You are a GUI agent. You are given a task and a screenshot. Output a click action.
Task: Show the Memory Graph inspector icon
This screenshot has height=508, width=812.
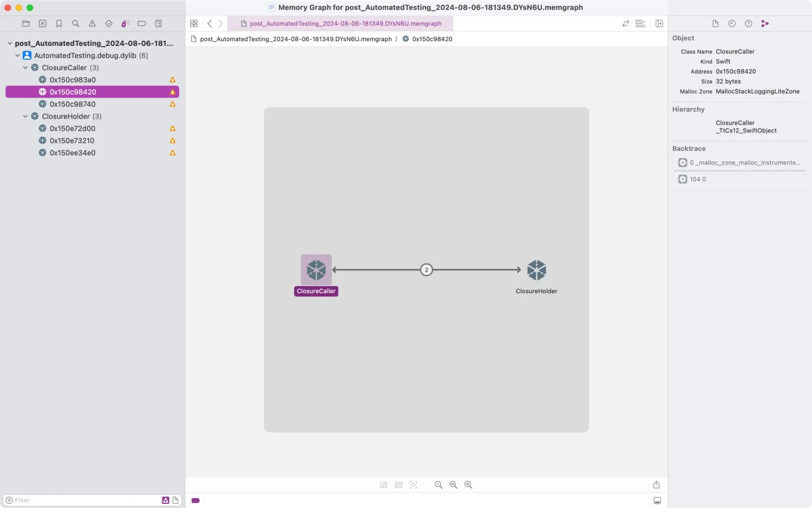[x=764, y=24]
